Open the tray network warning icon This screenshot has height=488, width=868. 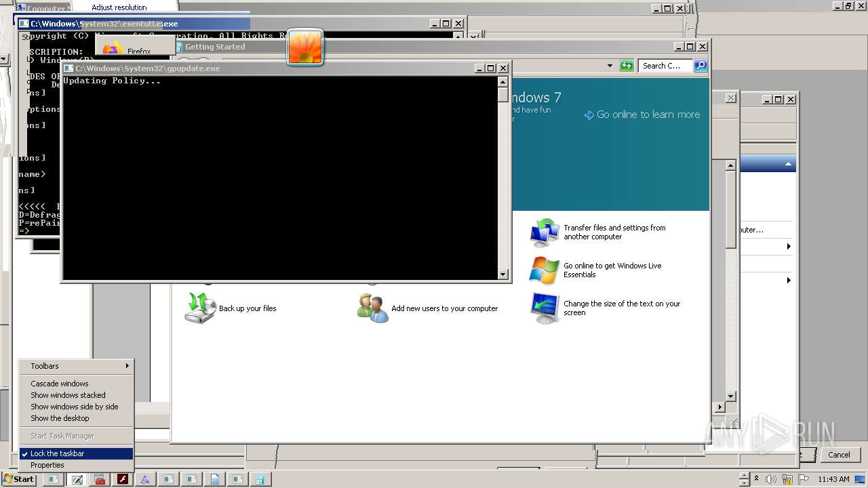point(787,479)
